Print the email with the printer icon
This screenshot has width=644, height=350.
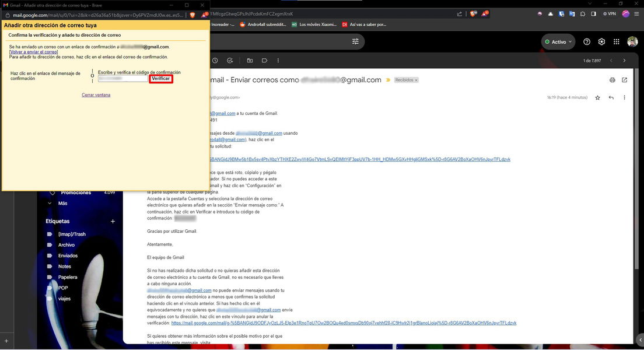(x=612, y=80)
